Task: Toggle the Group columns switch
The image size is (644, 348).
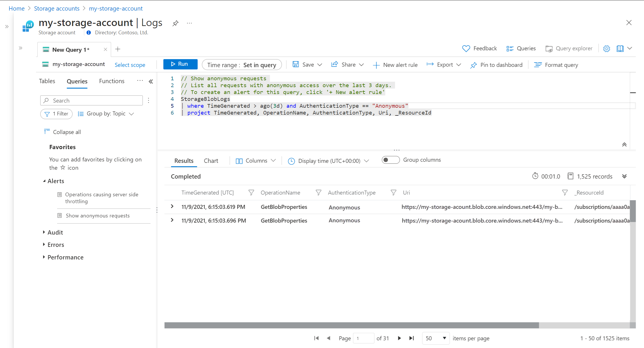Action: click(x=390, y=160)
